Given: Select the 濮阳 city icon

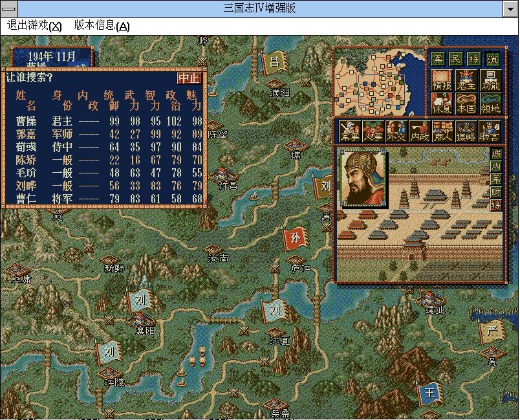Looking at the screenshot, I should (275, 83).
